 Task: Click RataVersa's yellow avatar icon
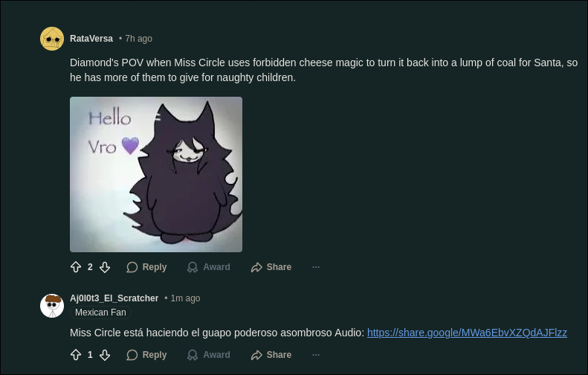(x=52, y=39)
